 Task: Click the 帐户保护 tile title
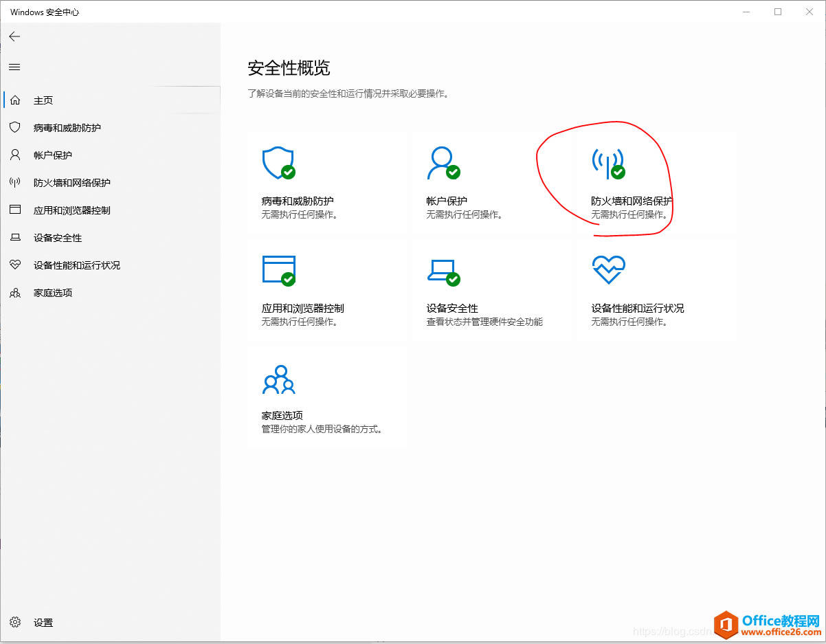click(x=447, y=201)
